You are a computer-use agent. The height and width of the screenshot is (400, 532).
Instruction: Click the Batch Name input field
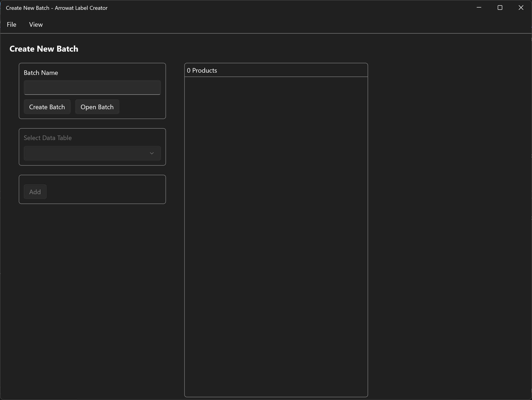[92, 87]
